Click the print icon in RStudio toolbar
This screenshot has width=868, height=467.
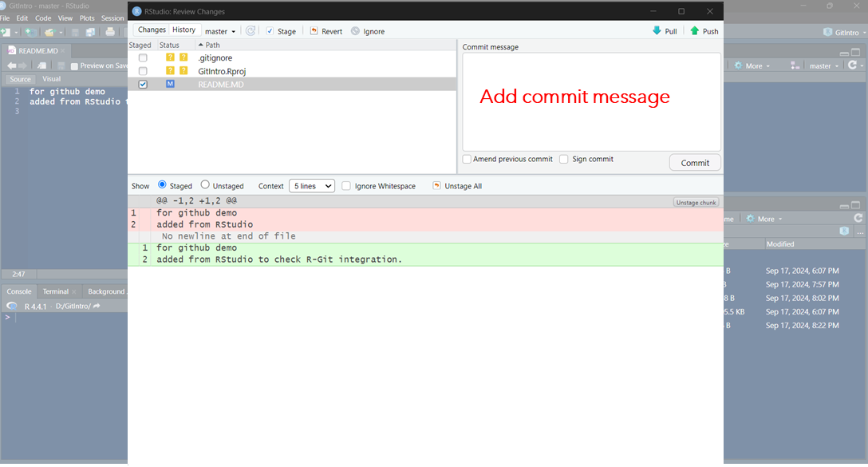tap(110, 32)
